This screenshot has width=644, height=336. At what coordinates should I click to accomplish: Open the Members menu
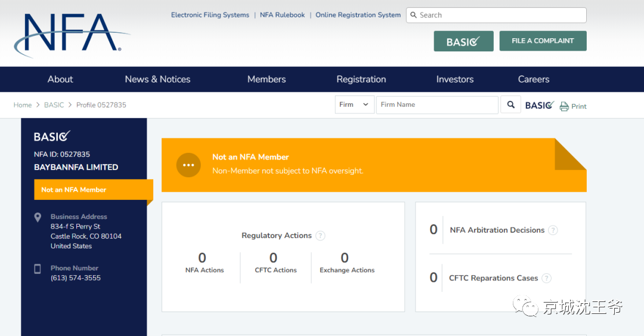(x=267, y=79)
